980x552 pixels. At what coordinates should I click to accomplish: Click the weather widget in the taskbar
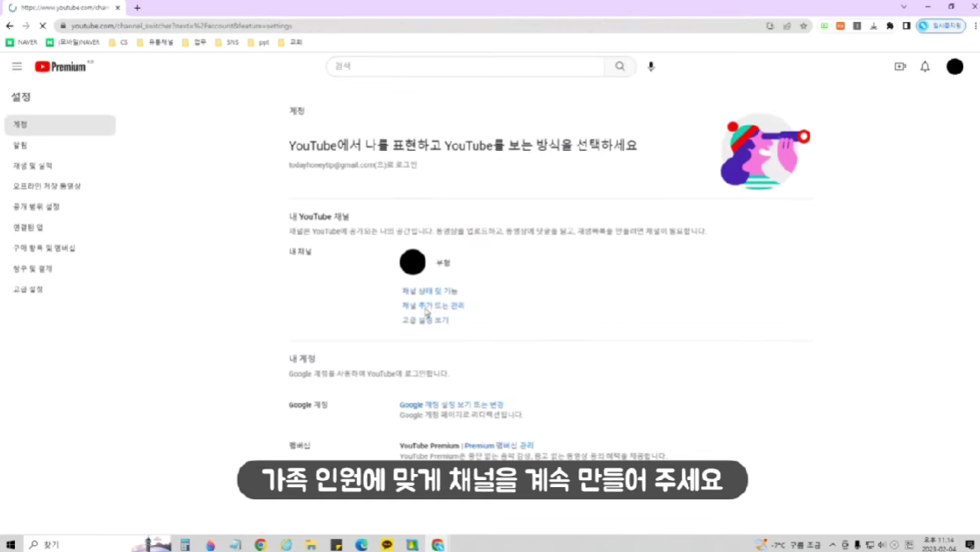[788, 544]
